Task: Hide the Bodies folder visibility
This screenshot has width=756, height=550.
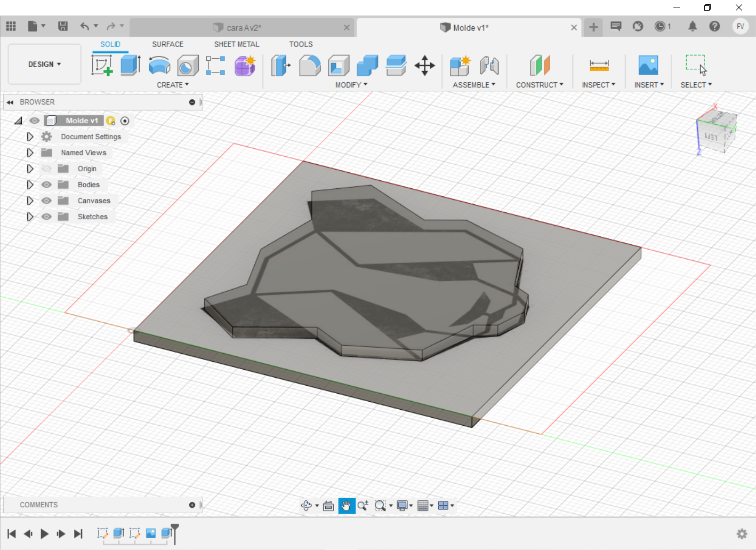Action: (x=47, y=185)
